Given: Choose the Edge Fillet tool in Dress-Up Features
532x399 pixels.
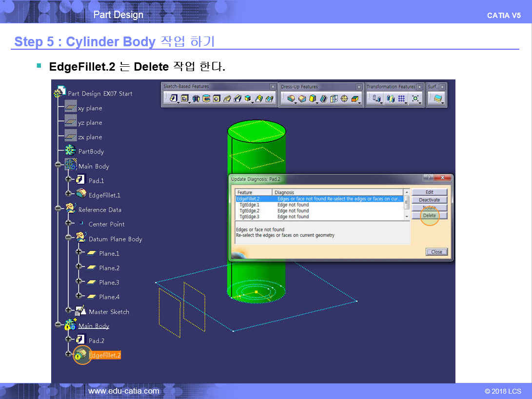Looking at the screenshot, I should [x=291, y=99].
